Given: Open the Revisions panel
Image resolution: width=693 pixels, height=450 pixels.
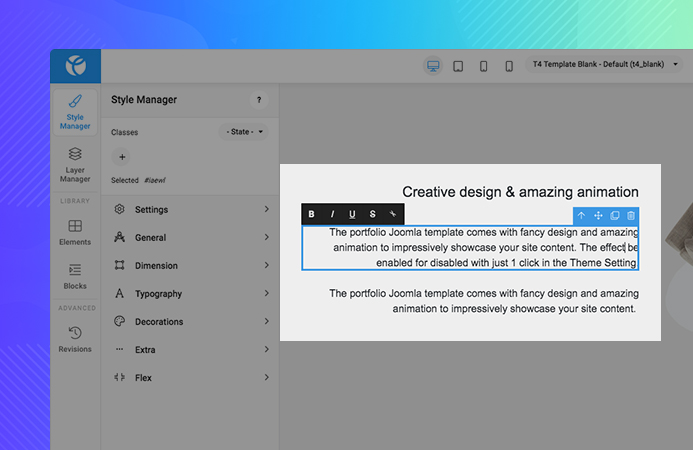Looking at the screenshot, I should click(x=75, y=339).
